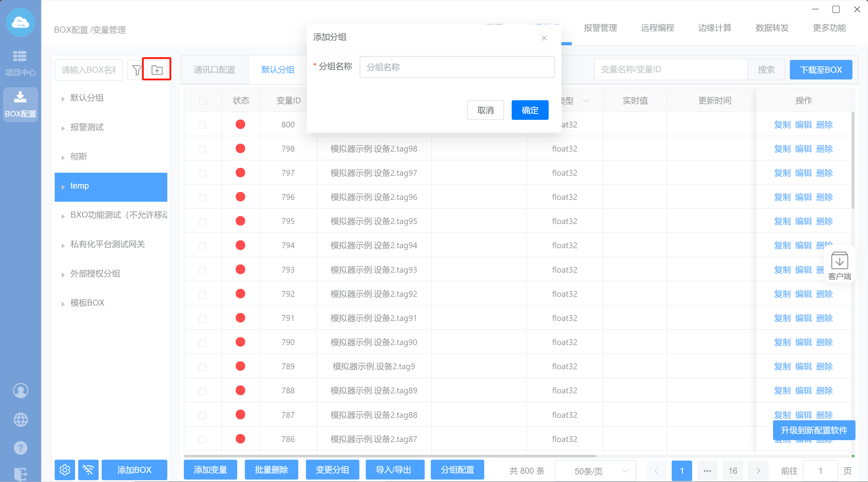
Task: Check the row for variable ID 798
Action: 202,149
